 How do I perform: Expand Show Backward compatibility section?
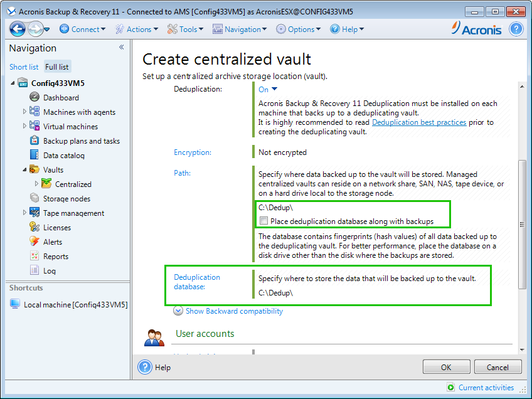[x=228, y=311]
